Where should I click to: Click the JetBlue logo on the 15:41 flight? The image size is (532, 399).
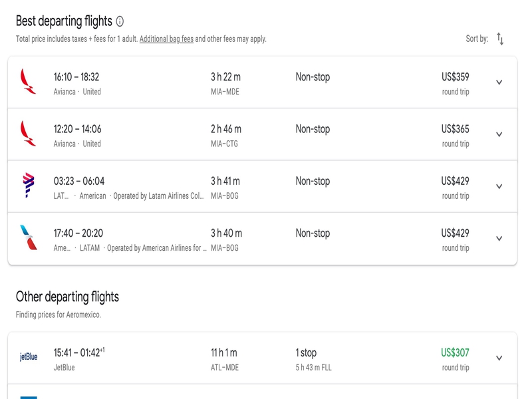pos(29,356)
